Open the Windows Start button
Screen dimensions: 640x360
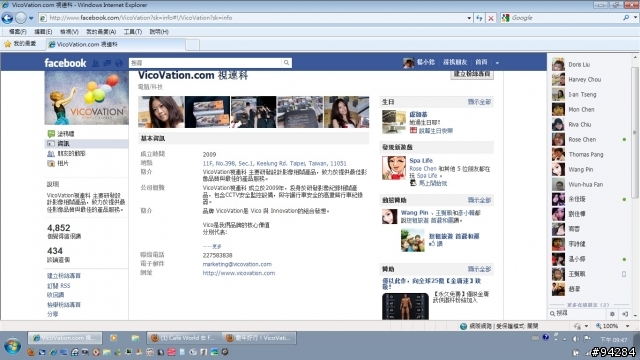click(12, 347)
